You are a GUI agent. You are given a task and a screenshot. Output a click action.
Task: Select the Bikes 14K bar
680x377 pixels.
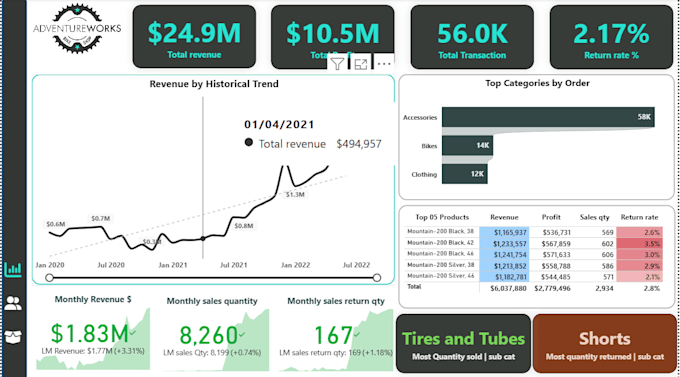click(x=468, y=145)
